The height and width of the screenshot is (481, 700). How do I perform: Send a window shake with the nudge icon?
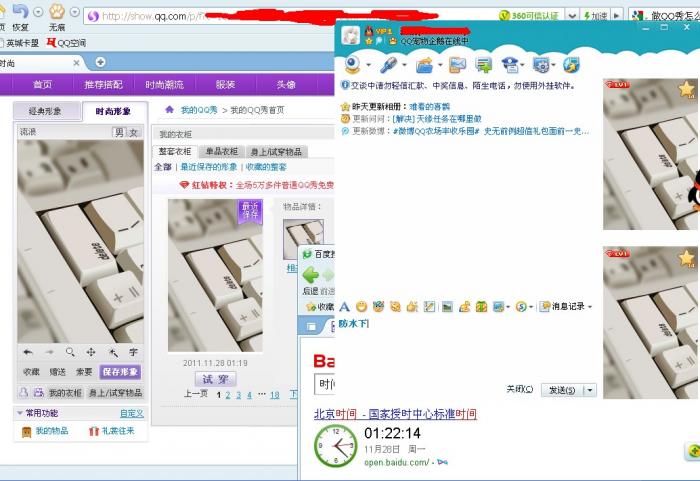pos(395,307)
